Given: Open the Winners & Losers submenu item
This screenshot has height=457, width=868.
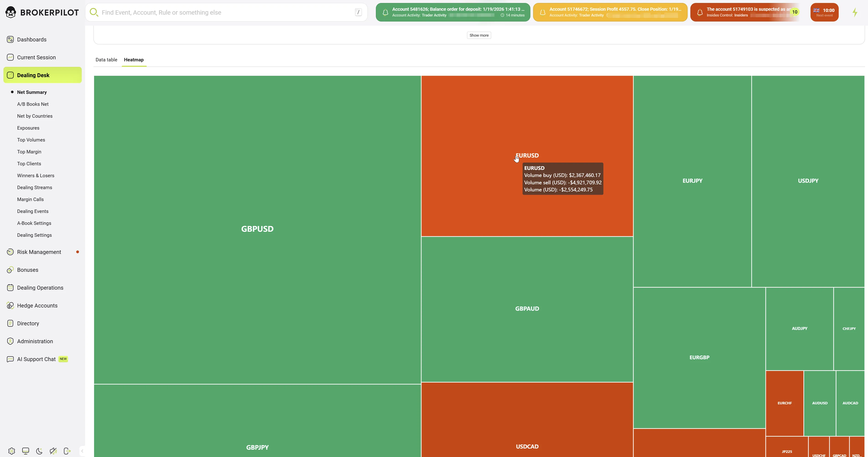Looking at the screenshot, I should click(x=36, y=176).
